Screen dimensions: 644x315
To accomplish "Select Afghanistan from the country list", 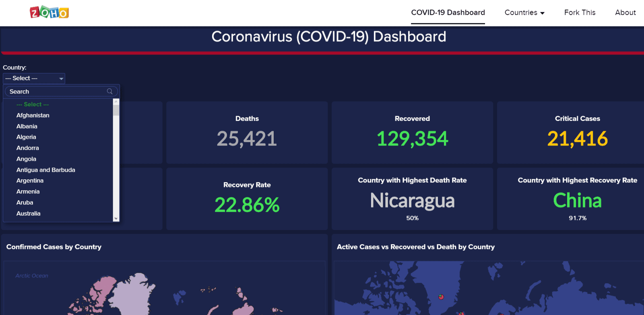I will click(33, 115).
